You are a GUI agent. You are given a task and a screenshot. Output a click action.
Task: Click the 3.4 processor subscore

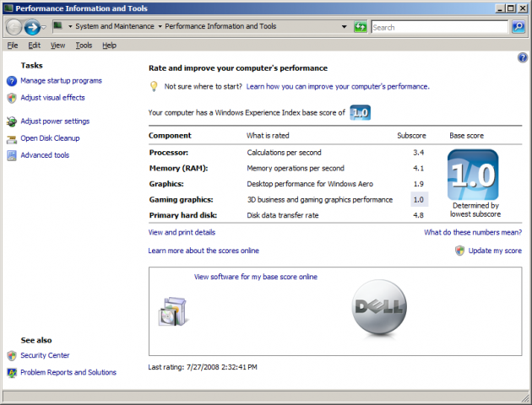418,153
